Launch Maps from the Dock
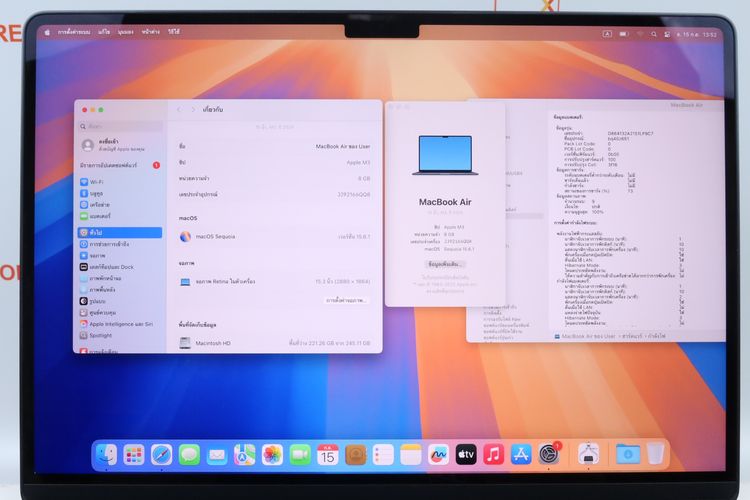Viewport: 750px width, 500px height. 244,455
